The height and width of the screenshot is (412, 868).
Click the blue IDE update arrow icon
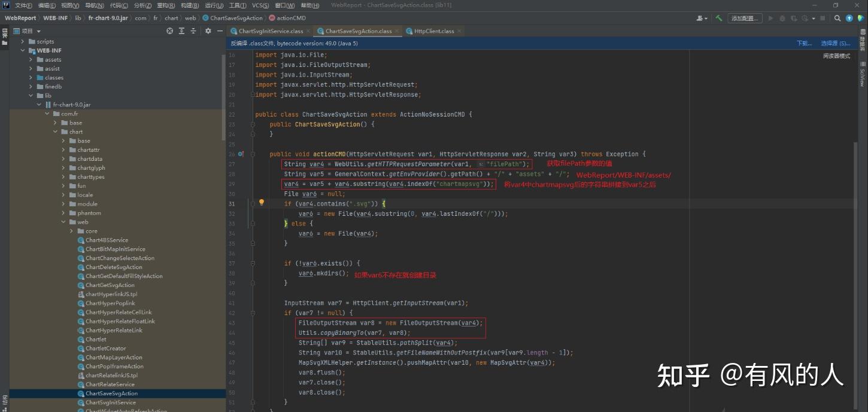tap(849, 18)
